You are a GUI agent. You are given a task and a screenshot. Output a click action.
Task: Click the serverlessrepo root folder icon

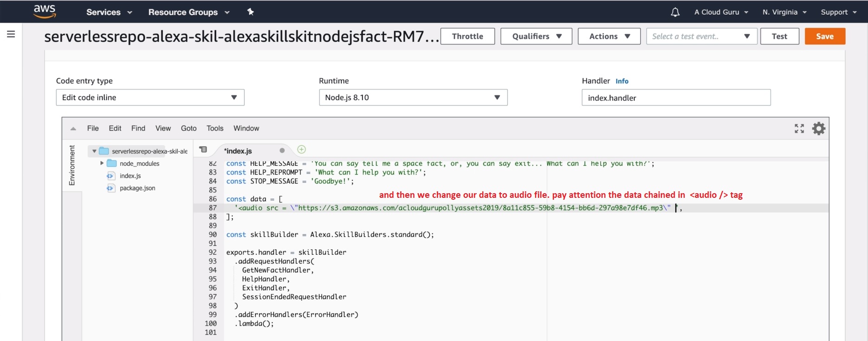(104, 151)
